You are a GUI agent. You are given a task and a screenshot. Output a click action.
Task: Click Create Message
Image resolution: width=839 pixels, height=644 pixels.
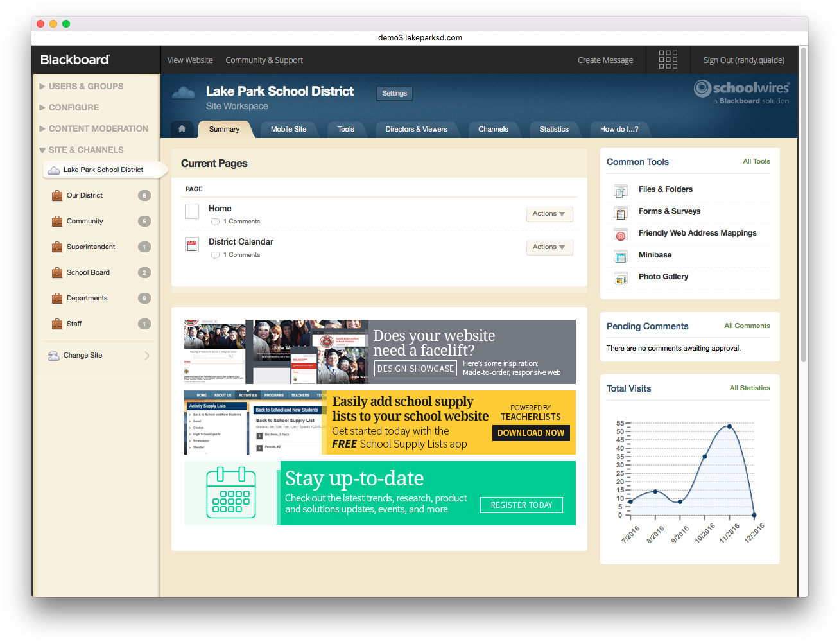point(605,60)
